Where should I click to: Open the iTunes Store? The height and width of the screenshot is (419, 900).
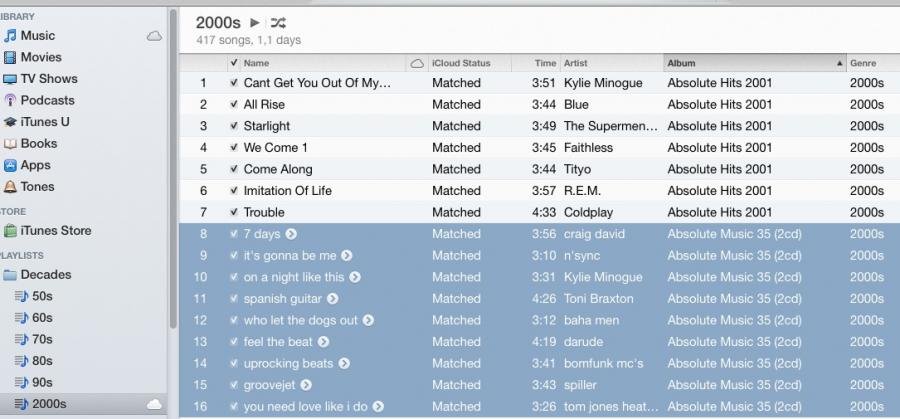pos(56,231)
